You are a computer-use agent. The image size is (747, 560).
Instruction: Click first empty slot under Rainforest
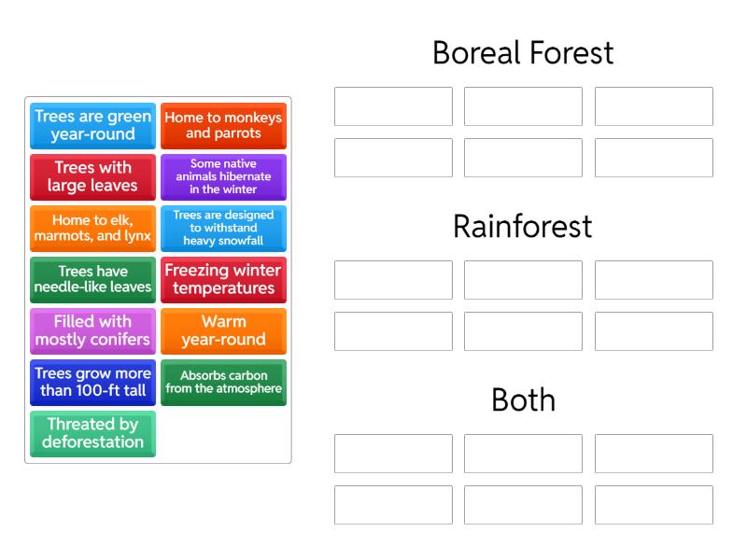[x=393, y=280]
